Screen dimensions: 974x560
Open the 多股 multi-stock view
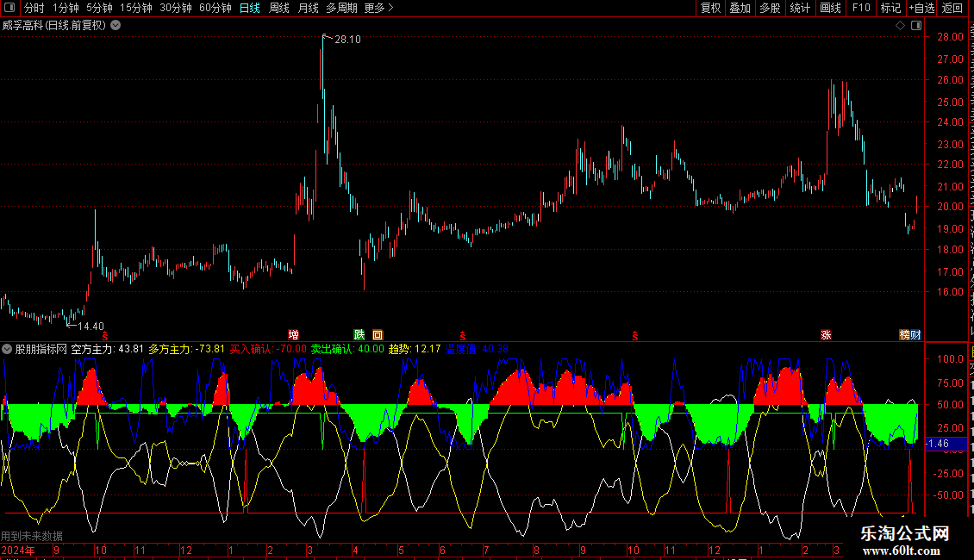(x=770, y=8)
